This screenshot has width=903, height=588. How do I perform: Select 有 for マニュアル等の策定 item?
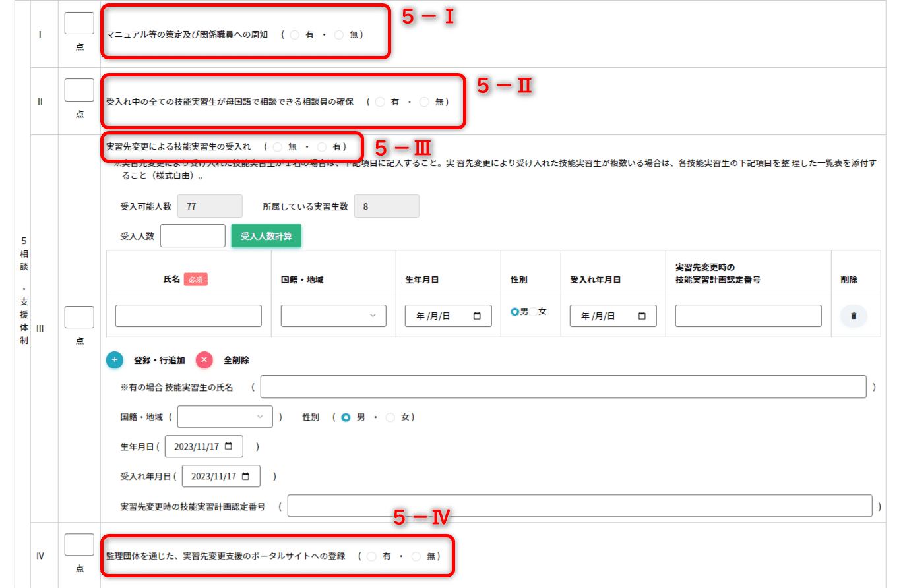tap(295, 35)
